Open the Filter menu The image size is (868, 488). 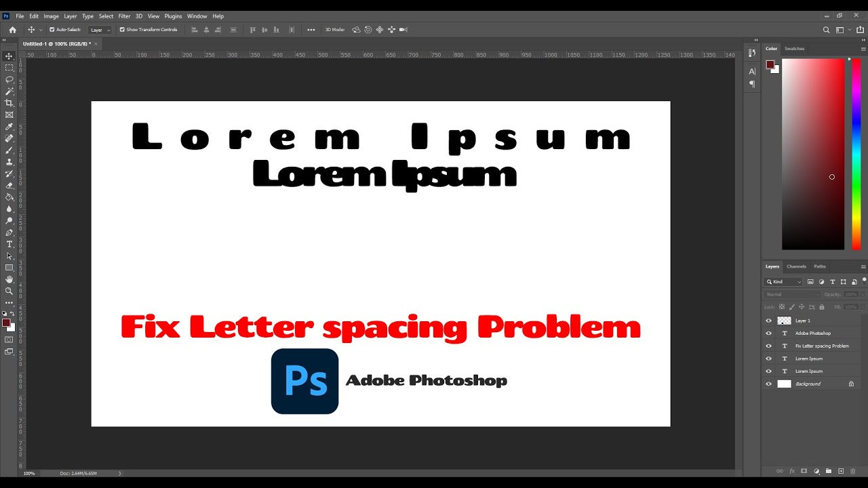point(124,16)
